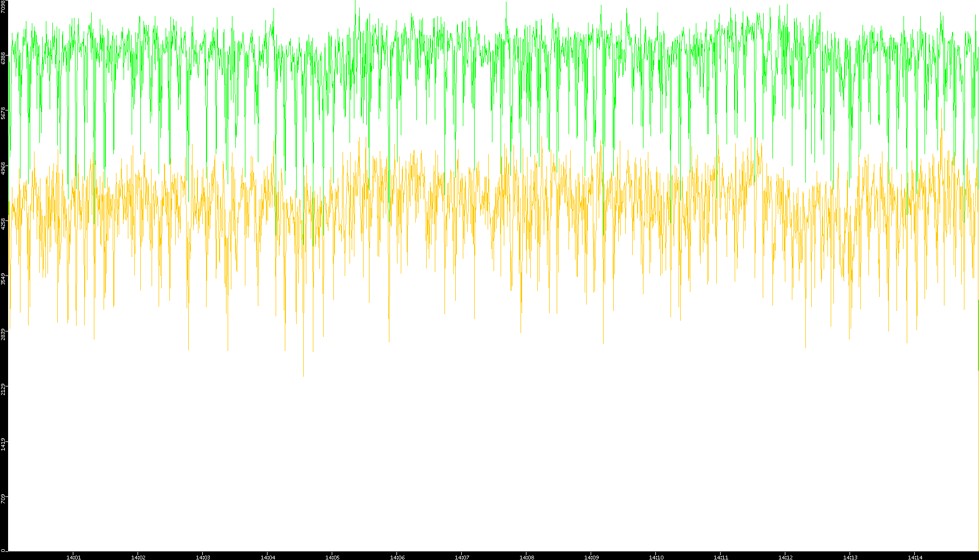Click the 14:05 time label

click(x=332, y=557)
